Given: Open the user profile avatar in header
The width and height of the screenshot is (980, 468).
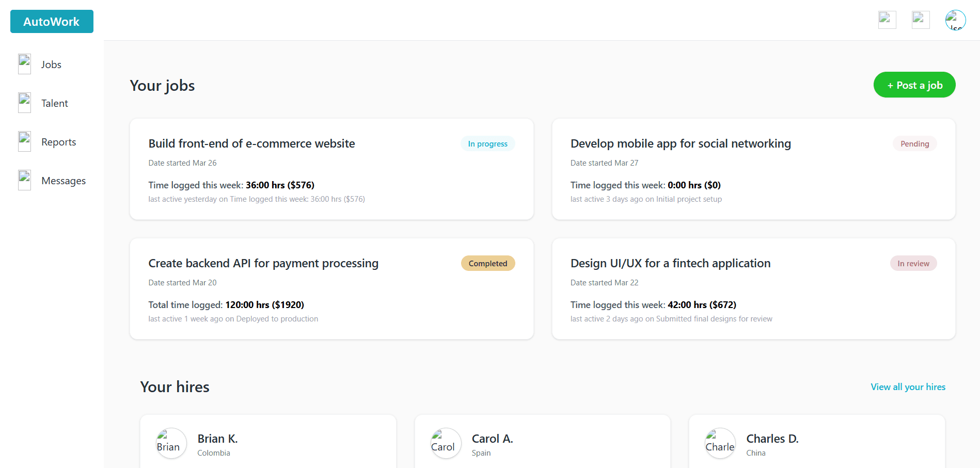Looking at the screenshot, I should [955, 20].
